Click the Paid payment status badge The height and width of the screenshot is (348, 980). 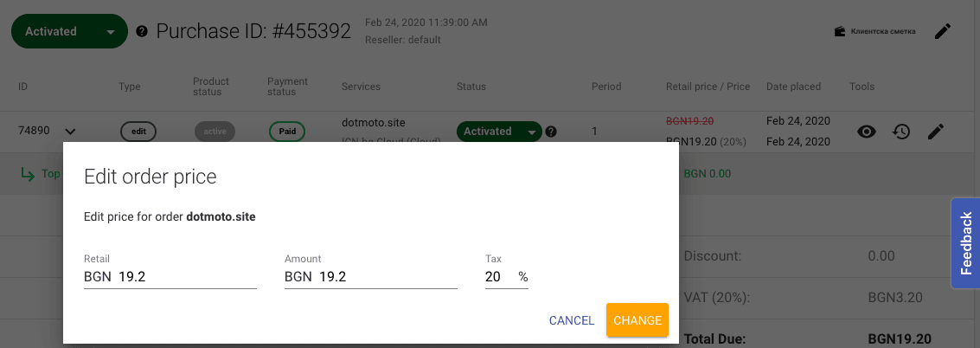tap(286, 132)
